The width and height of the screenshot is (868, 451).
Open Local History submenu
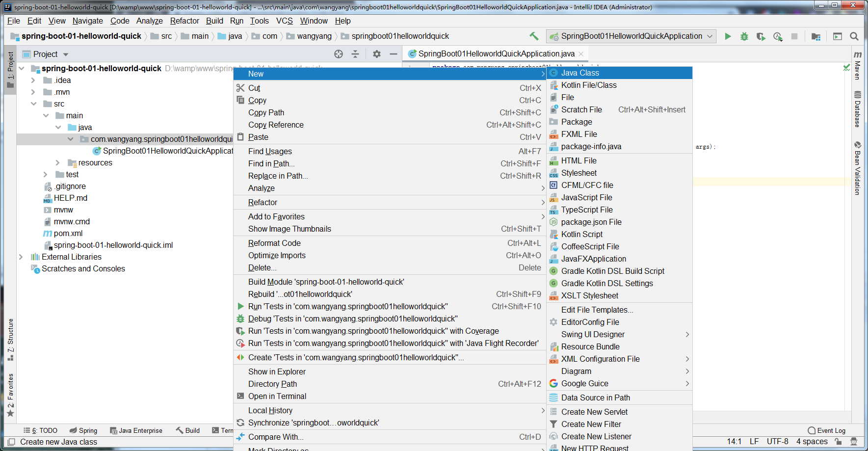click(390, 410)
